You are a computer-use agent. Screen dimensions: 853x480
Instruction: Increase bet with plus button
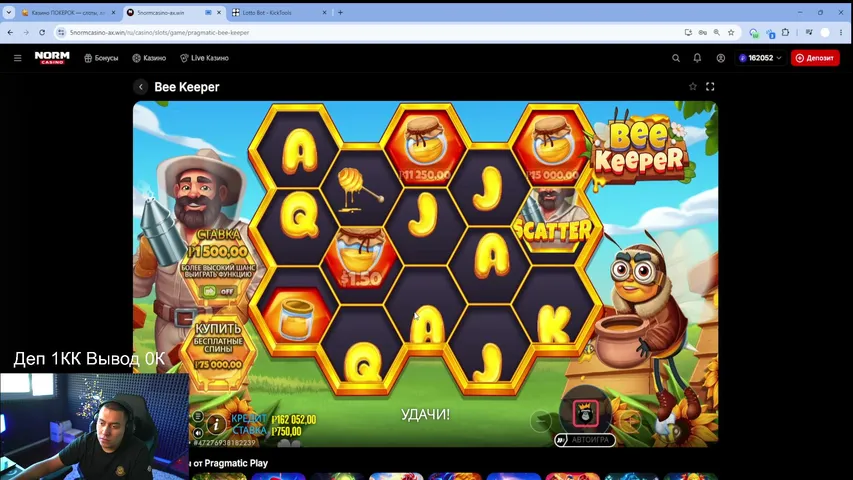tap(630, 421)
